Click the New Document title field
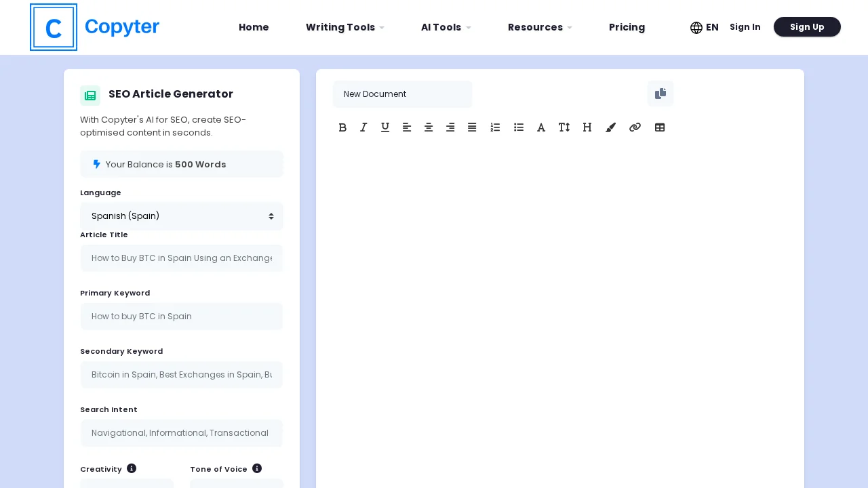 tap(402, 94)
